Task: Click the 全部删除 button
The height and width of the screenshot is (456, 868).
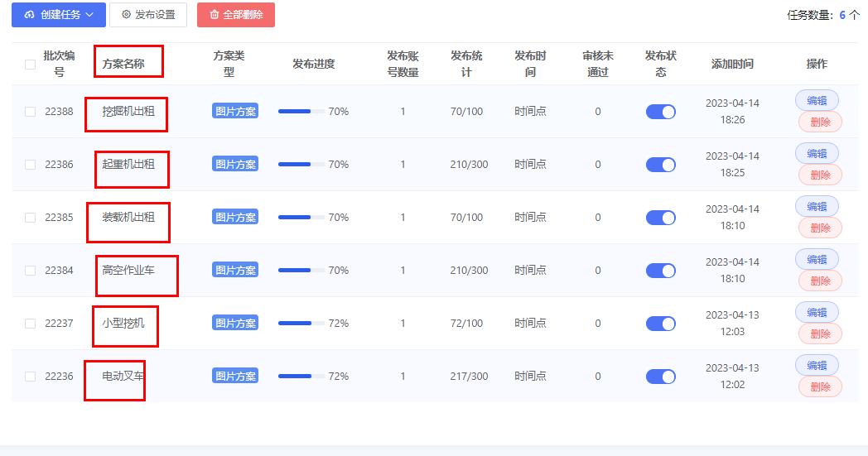Action: pyautogui.click(x=236, y=15)
